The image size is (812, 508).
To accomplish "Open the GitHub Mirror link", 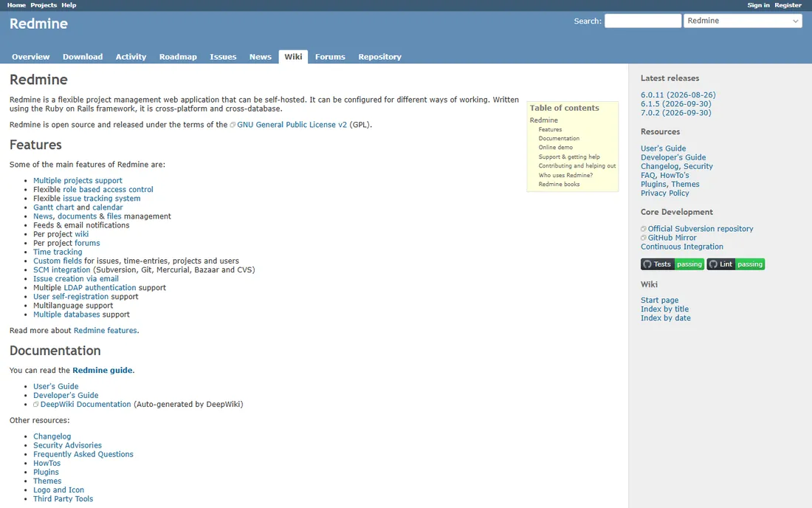I will point(672,238).
